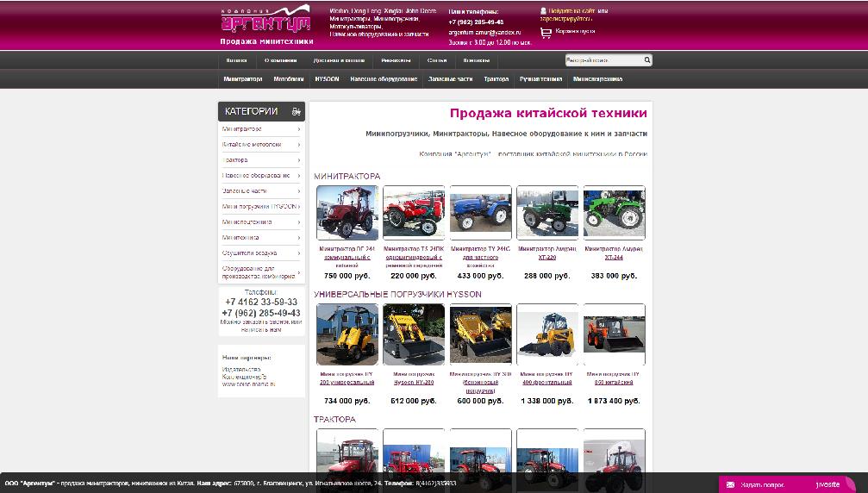Click the Продажа китайской техники heading
This screenshot has width=868, height=493.
coord(548,113)
